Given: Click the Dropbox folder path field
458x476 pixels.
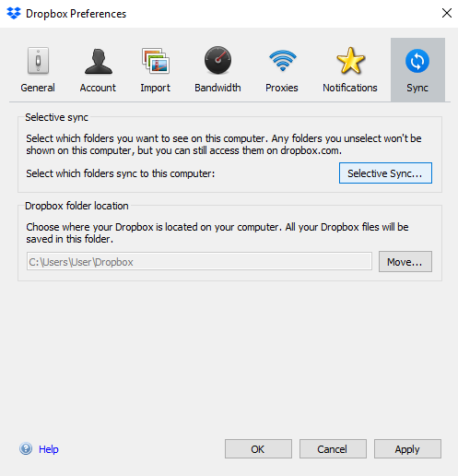Looking at the screenshot, I should 199,261.
